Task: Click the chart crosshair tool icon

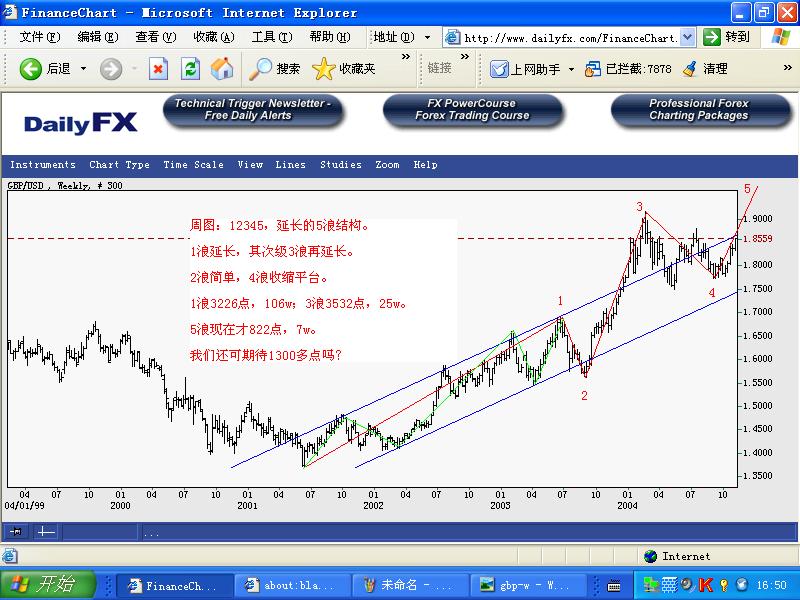Action: click(46, 532)
